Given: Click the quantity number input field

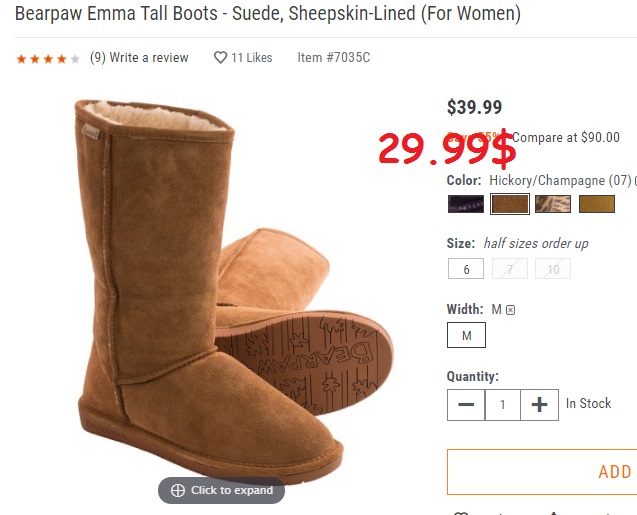Looking at the screenshot, I should tap(503, 404).
